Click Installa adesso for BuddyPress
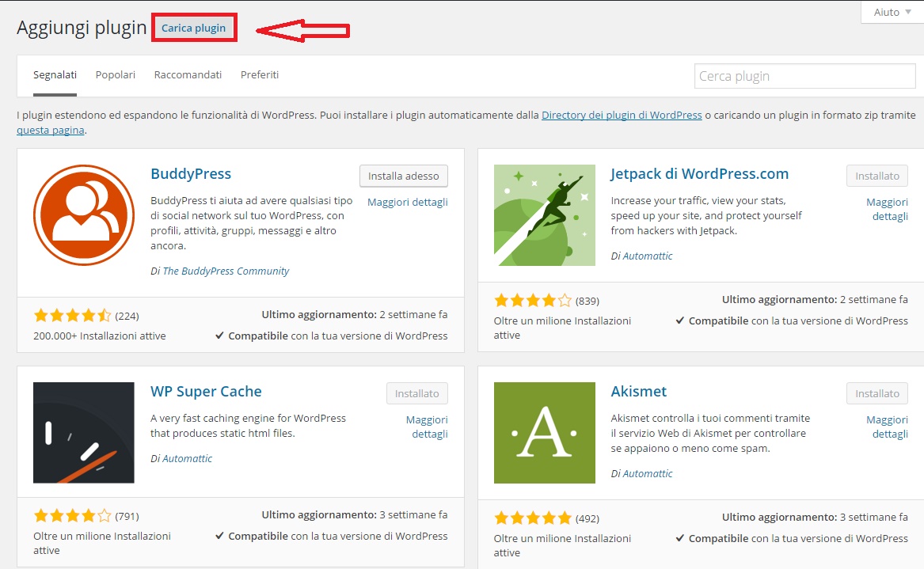Image resolution: width=924 pixels, height=569 pixels. 404,176
